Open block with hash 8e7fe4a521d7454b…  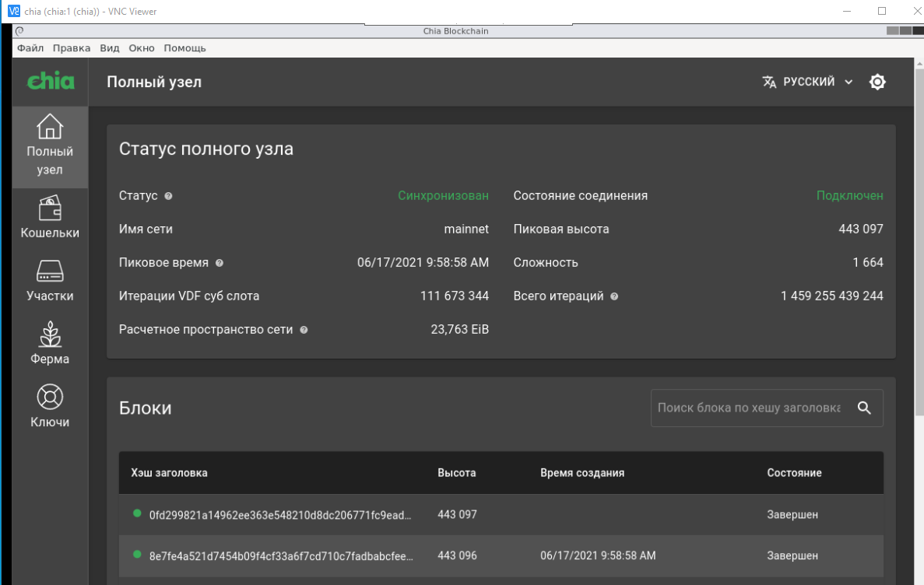point(281,556)
